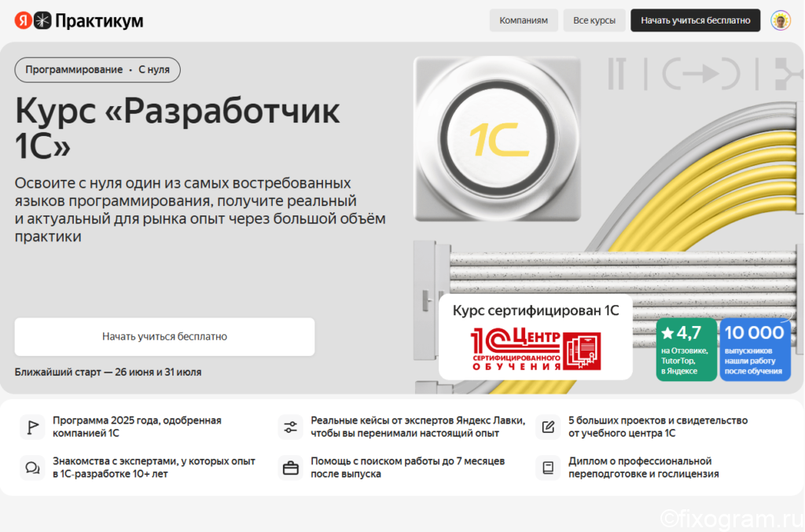
Task: Click the paragraph starting «Освоите с нуля один»
Action: pos(200,209)
